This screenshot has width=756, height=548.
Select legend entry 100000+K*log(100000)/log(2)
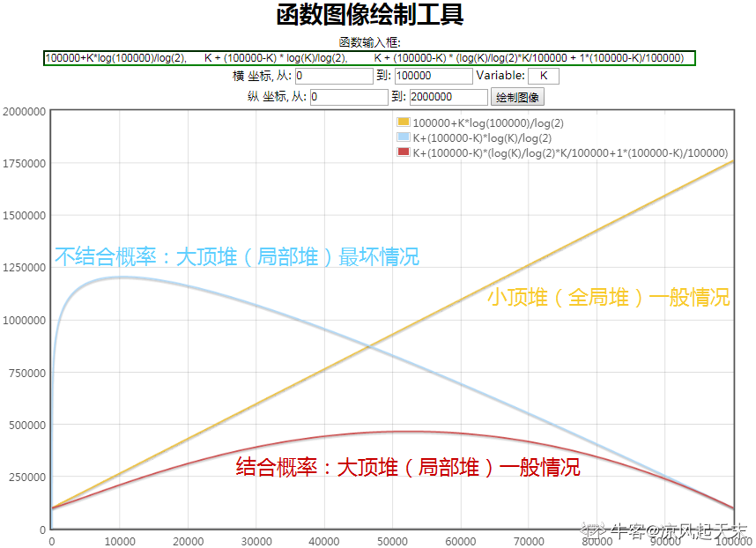click(x=488, y=122)
